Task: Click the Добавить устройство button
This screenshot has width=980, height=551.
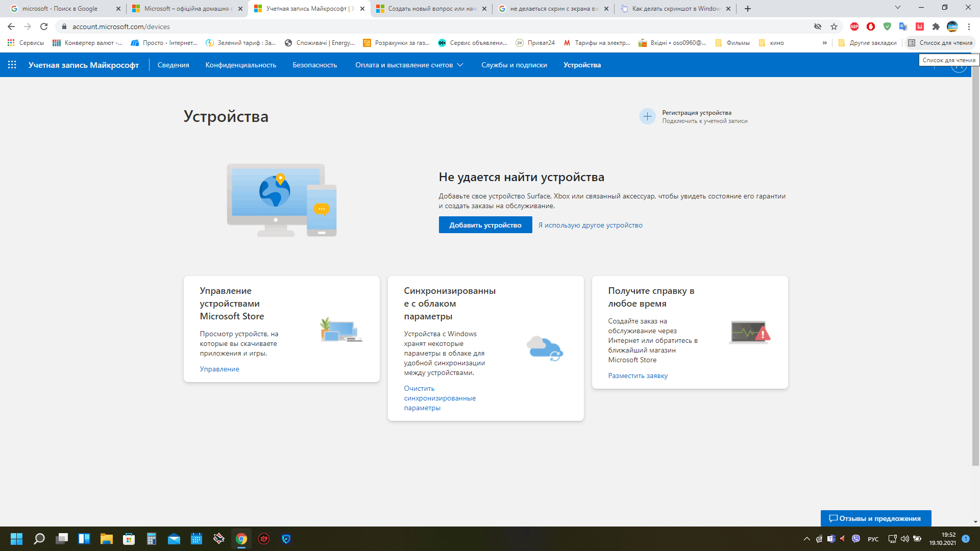Action: point(485,225)
